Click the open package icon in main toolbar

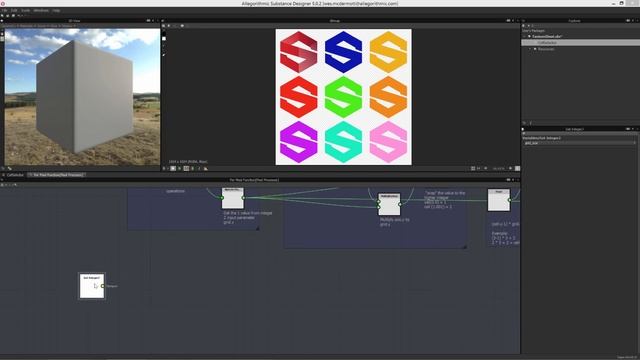point(7,16)
